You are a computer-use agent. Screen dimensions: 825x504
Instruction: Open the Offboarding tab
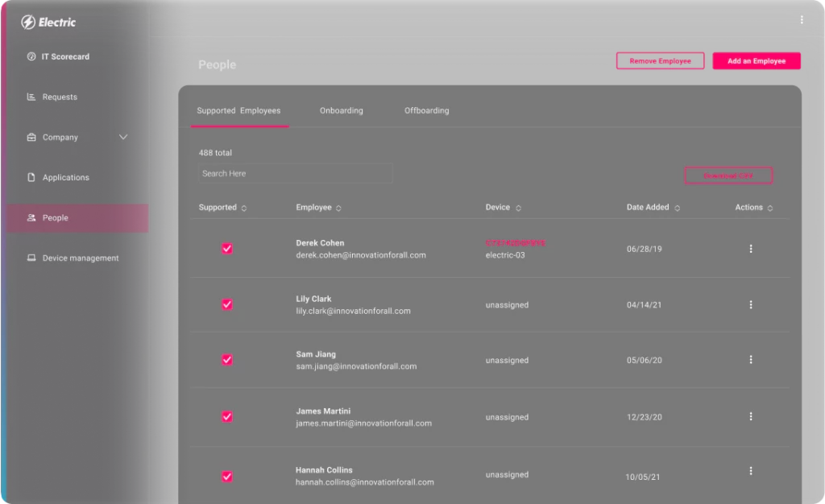tap(425, 110)
